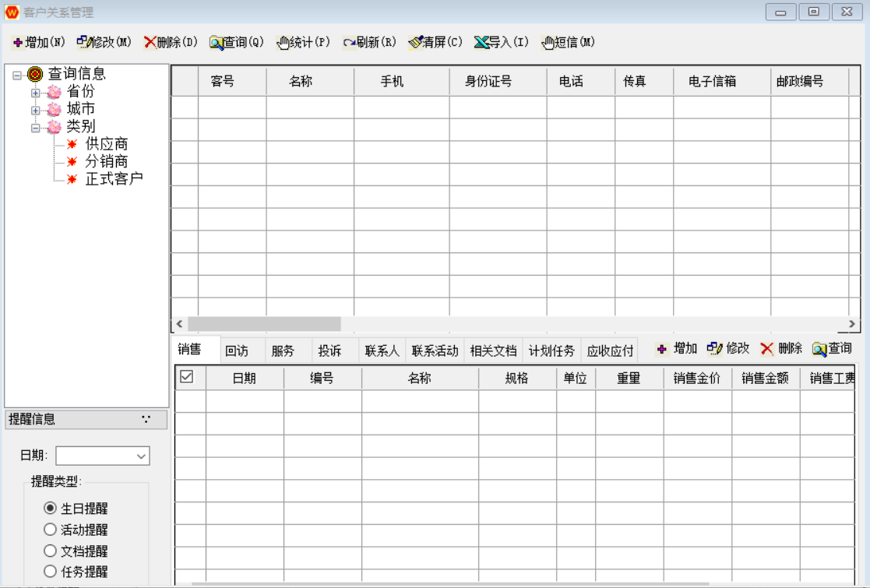This screenshot has width=870, height=588.
Task: Send message via 短信(M) icon
Action: pos(548,43)
